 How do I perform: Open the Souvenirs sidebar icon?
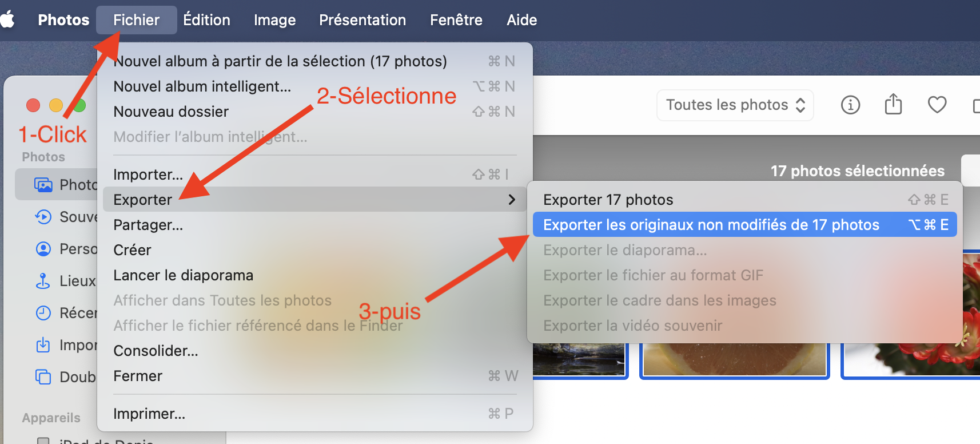point(43,217)
